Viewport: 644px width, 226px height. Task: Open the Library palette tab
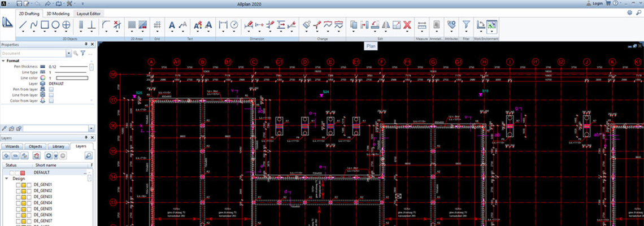[59, 146]
